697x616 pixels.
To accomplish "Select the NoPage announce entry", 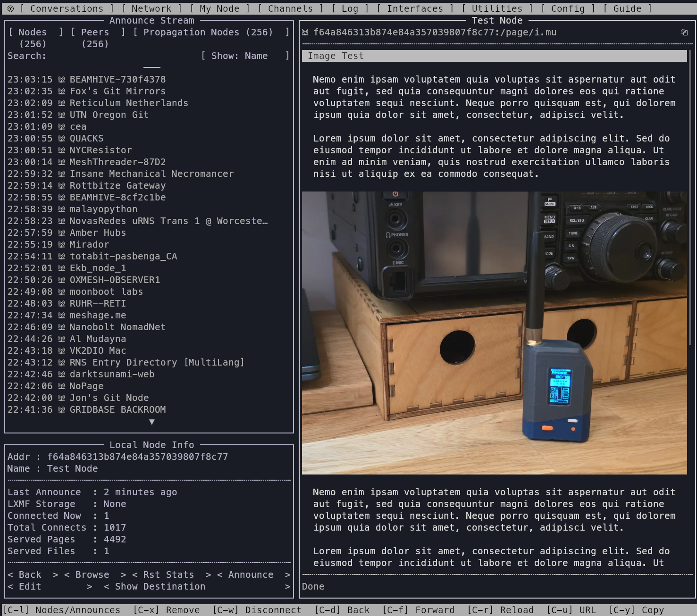I will click(55, 386).
